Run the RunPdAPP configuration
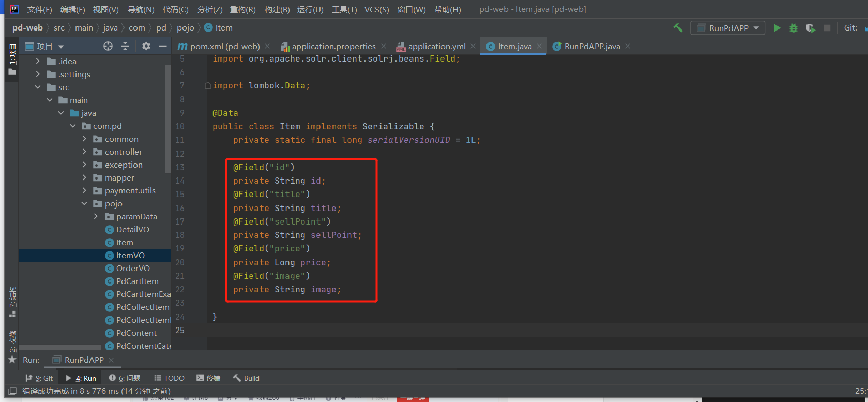The image size is (868, 402). click(x=776, y=28)
